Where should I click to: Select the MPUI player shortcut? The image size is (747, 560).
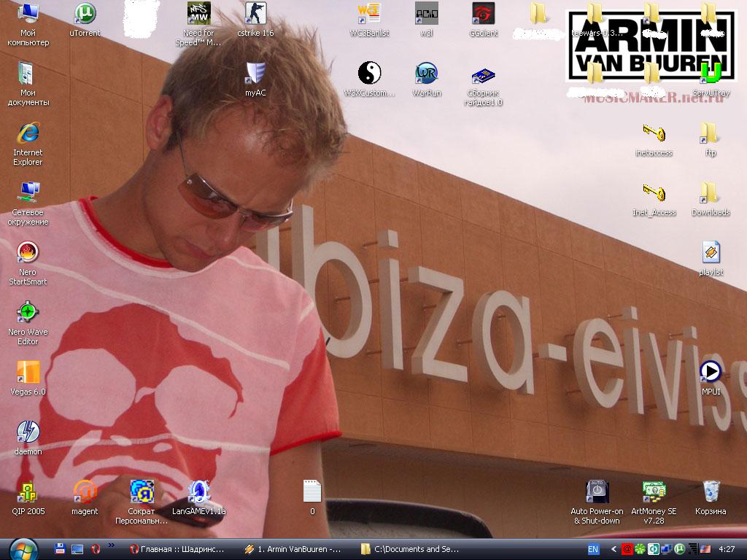(711, 378)
